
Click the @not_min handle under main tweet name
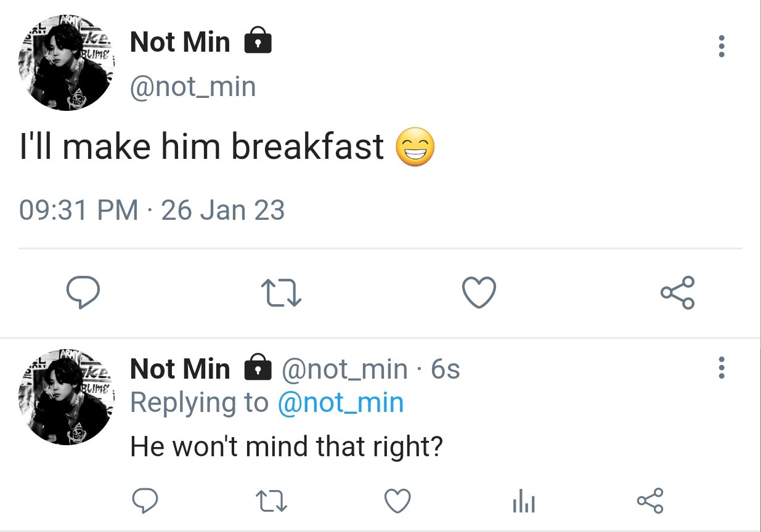pos(193,86)
